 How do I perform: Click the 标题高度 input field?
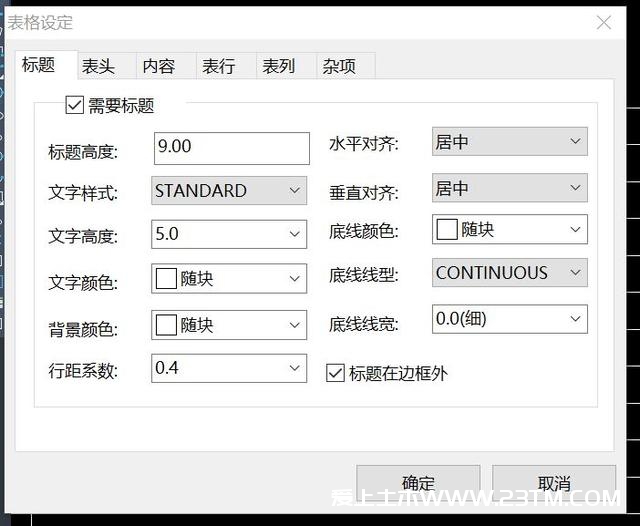coord(231,148)
